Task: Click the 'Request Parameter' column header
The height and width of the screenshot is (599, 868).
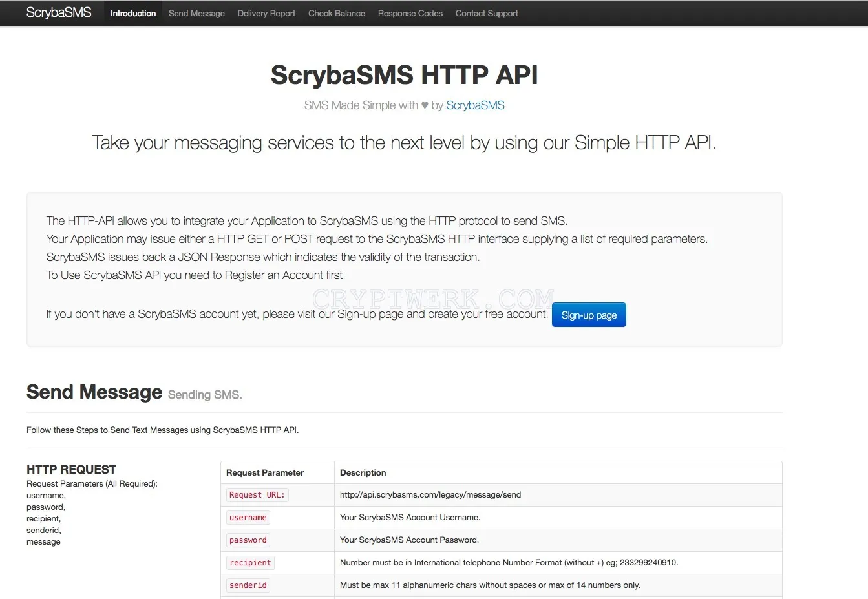Action: (265, 472)
